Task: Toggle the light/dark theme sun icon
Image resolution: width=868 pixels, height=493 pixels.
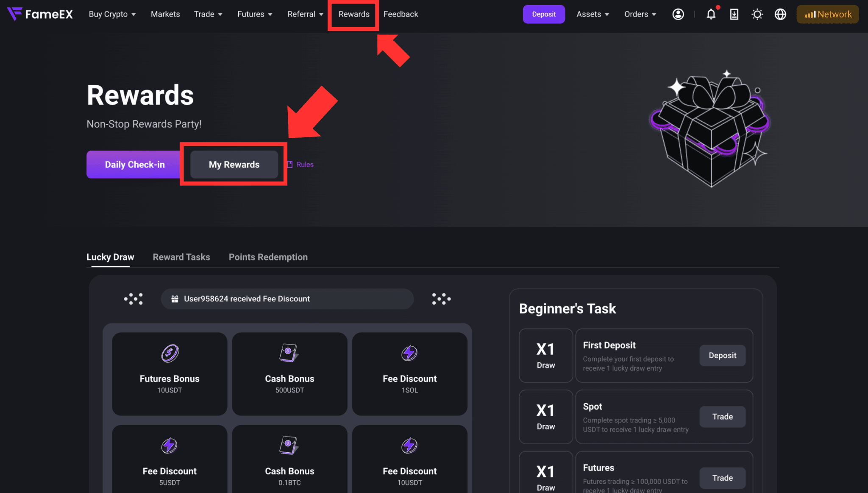Action: [x=757, y=14]
